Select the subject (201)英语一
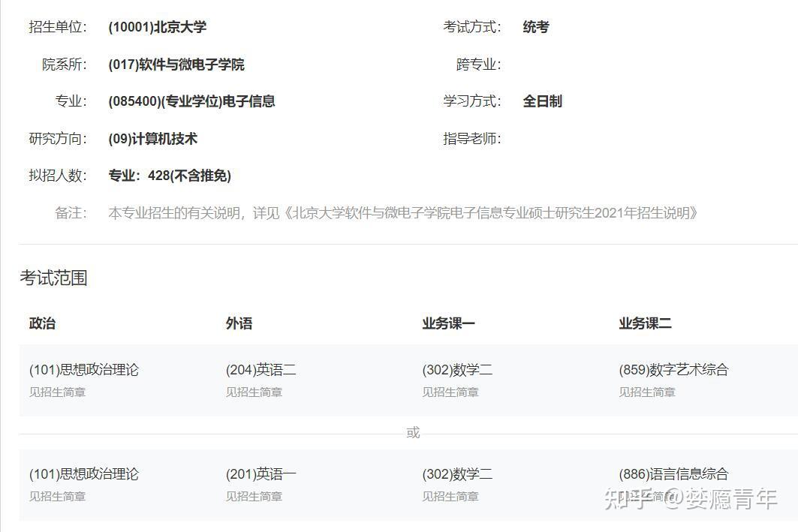Screen dimensions: 798x532 point(260,474)
